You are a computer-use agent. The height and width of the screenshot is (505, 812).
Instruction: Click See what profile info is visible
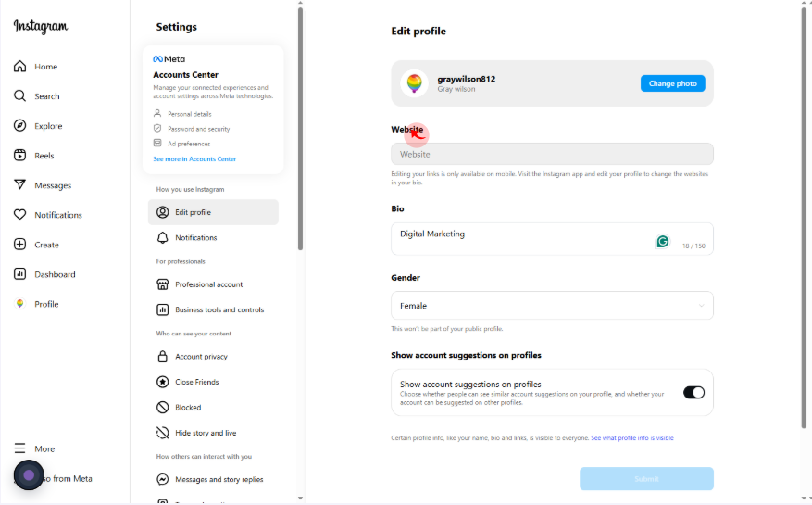coord(632,438)
